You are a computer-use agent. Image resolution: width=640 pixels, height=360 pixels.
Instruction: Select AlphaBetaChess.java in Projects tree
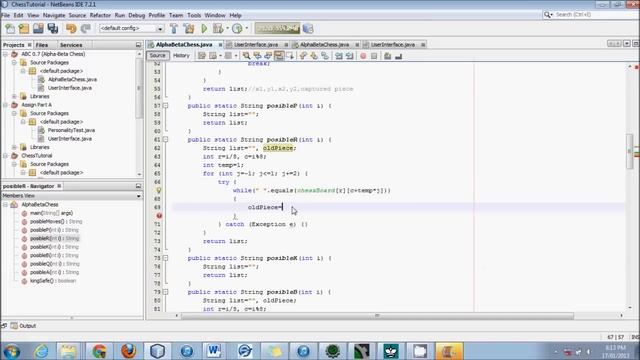pyautogui.click(x=72, y=80)
